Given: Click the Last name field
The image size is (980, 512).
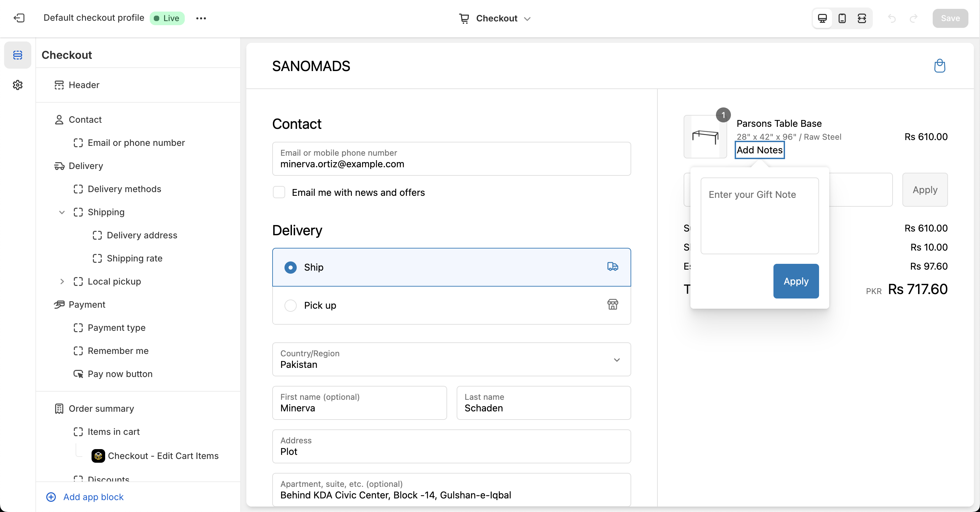Looking at the screenshot, I should 544,403.
